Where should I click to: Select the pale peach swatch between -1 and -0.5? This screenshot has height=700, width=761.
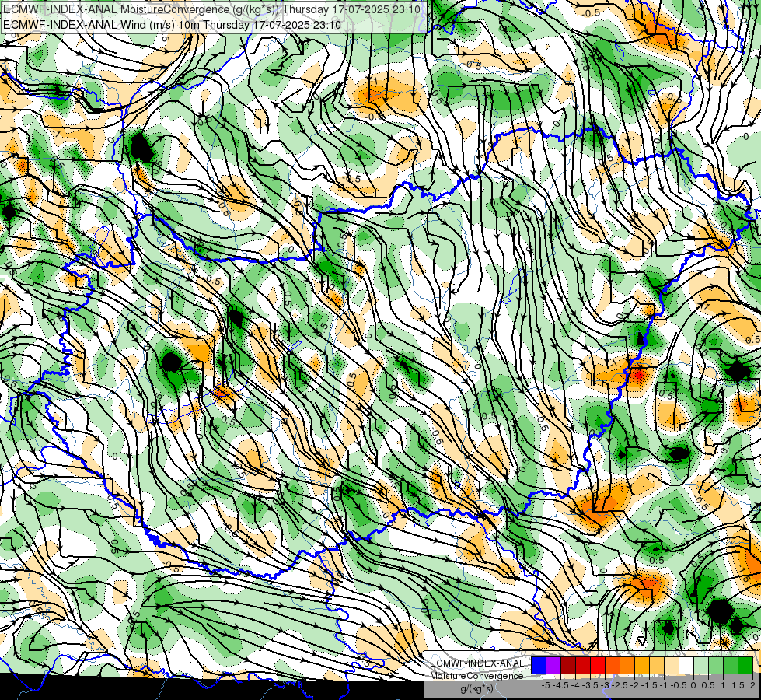672,666
